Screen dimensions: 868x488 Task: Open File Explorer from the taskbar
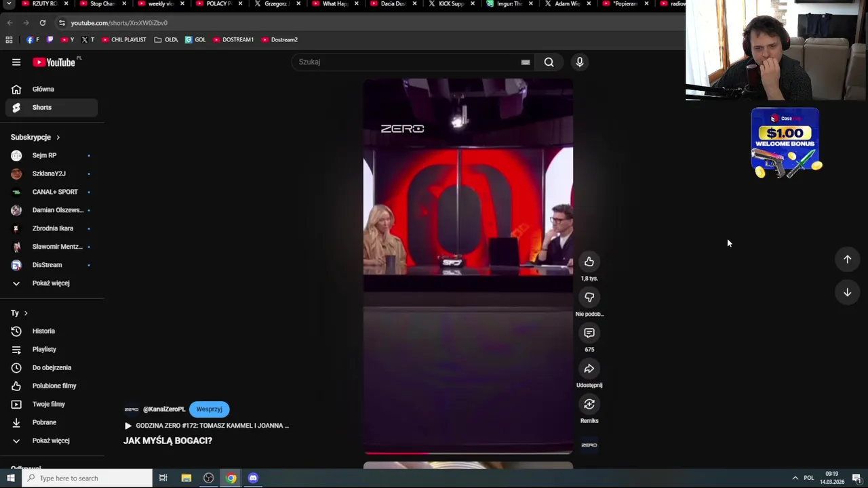tap(186, 478)
